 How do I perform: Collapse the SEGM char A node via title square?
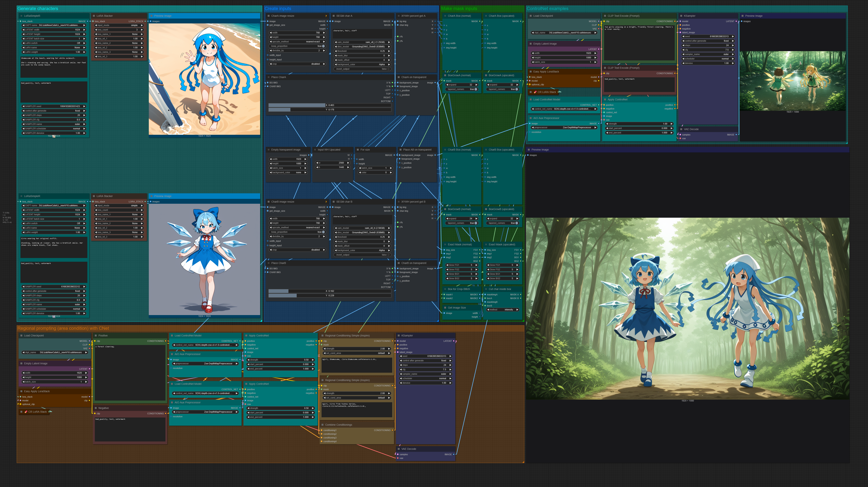pos(333,16)
